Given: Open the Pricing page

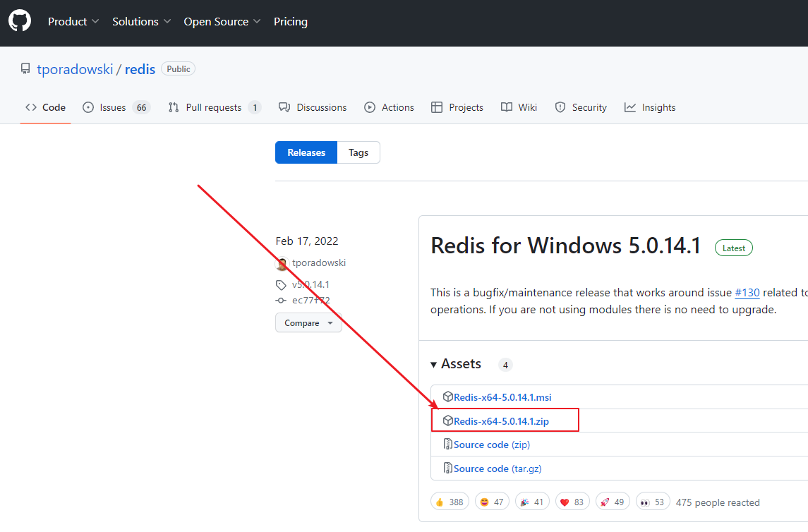Looking at the screenshot, I should coord(291,22).
